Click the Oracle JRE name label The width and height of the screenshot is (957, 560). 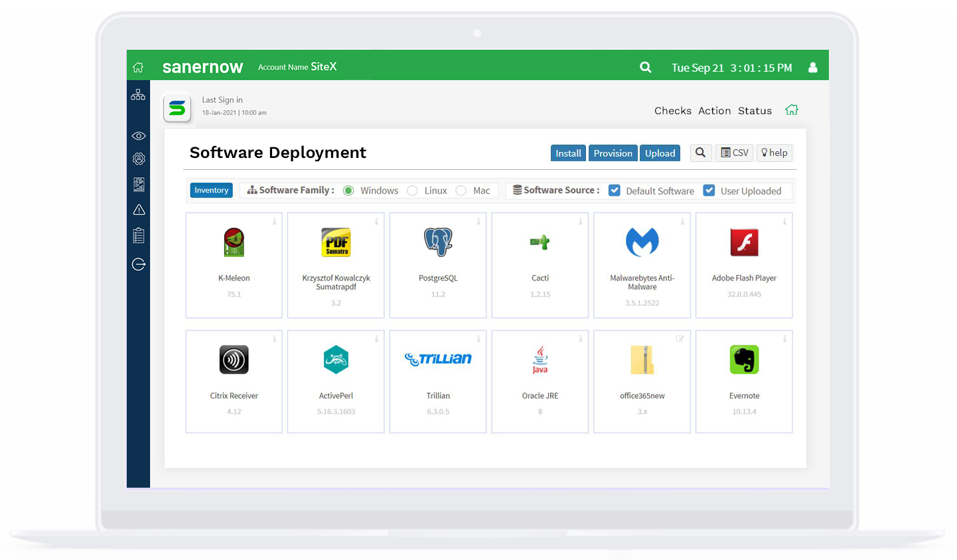coord(540,396)
